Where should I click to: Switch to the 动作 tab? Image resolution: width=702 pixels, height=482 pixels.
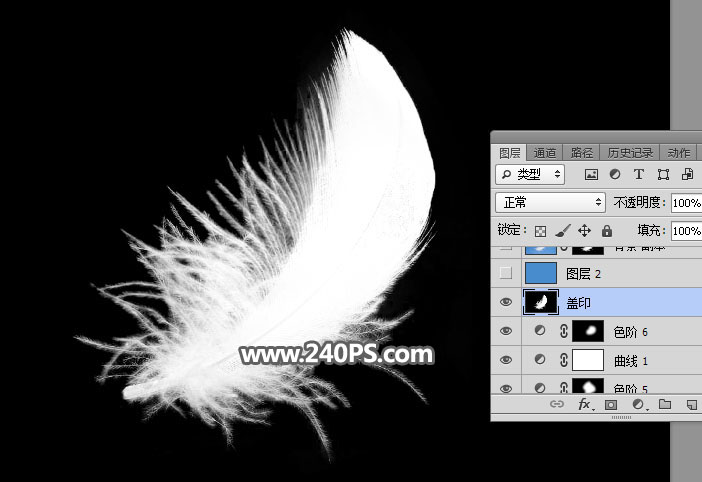click(678, 153)
